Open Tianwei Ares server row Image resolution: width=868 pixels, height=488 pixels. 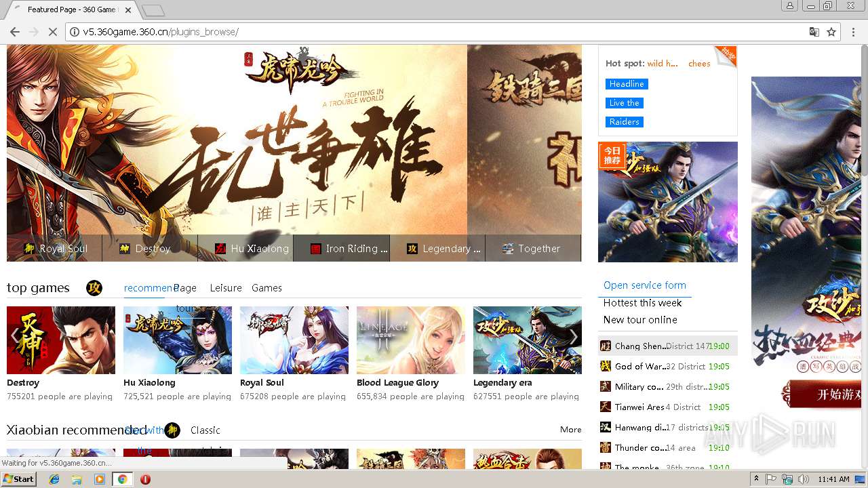668,407
